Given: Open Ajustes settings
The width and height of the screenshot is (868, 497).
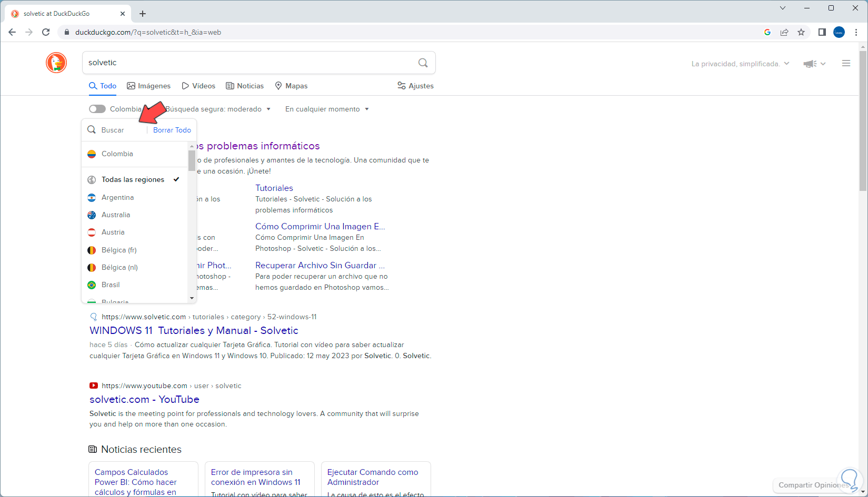Looking at the screenshot, I should [415, 86].
